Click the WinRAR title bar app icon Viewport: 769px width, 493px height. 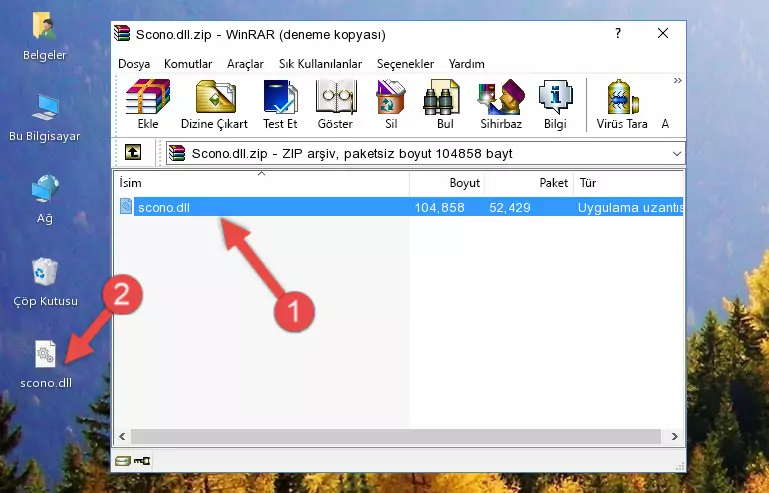[122, 33]
